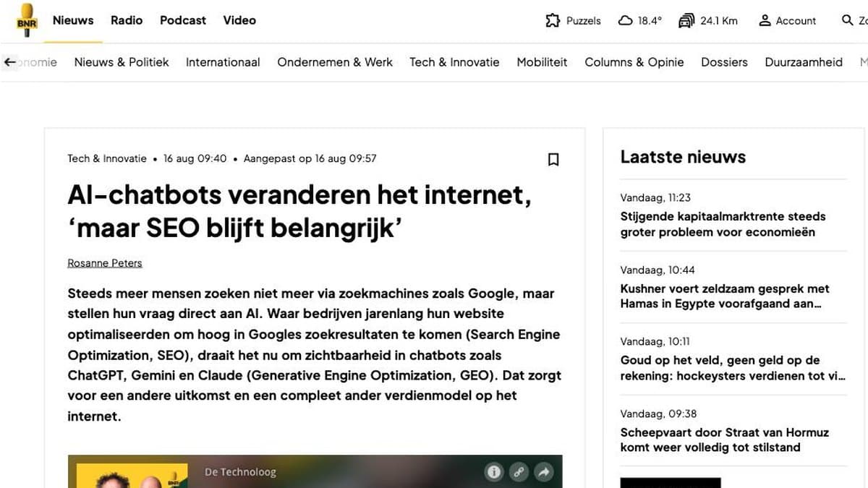Open Goud op het veld news item
The image size is (868, 488).
733,368
